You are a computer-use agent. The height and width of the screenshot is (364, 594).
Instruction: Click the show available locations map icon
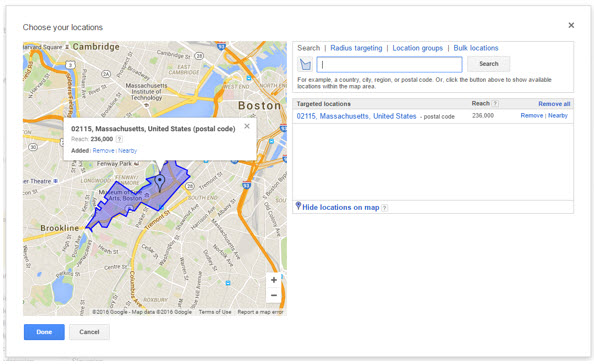click(x=305, y=64)
